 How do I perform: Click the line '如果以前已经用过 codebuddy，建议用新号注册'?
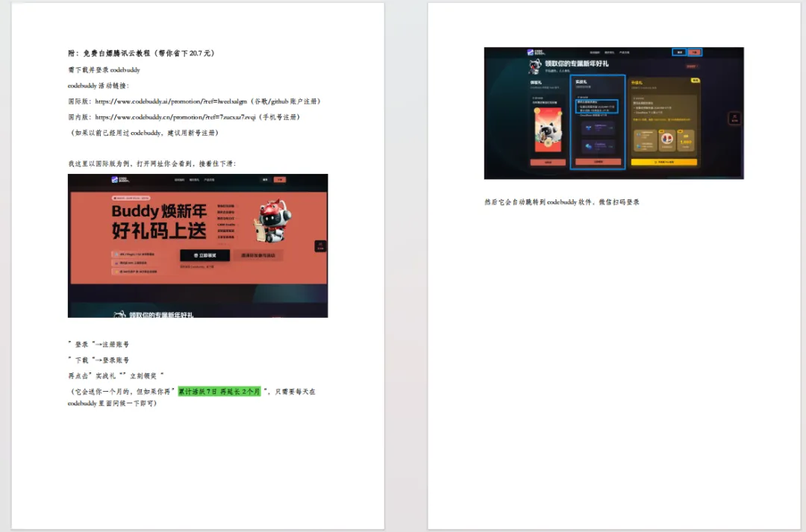pyautogui.click(x=145, y=133)
